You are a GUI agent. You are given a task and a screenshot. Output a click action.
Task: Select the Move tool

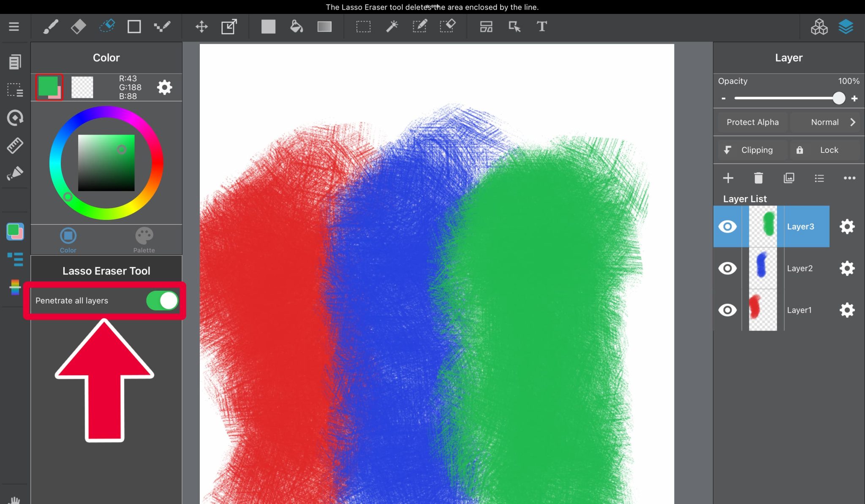201,27
